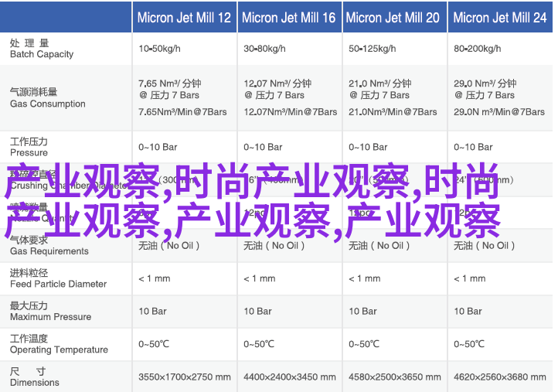This screenshot has height=392, width=558.
Task: Click 0~50℃ in Jet Mill 16 column
Action: point(259,344)
